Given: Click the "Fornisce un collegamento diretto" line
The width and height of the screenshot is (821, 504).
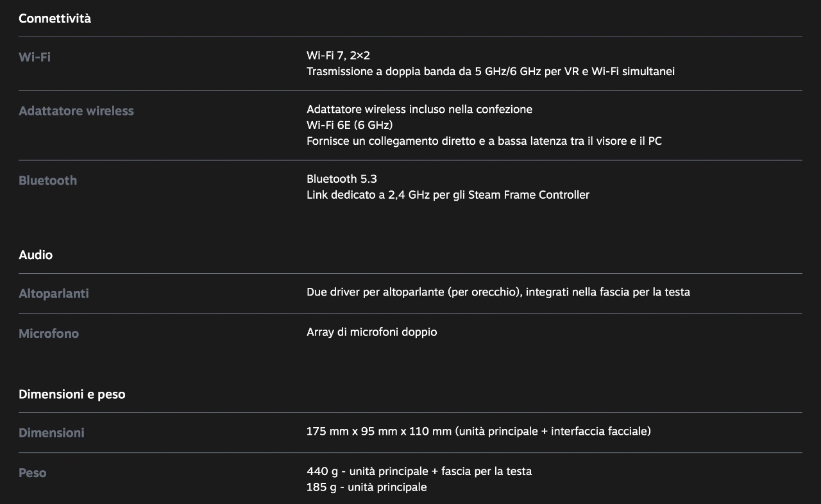Looking at the screenshot, I should [484, 140].
